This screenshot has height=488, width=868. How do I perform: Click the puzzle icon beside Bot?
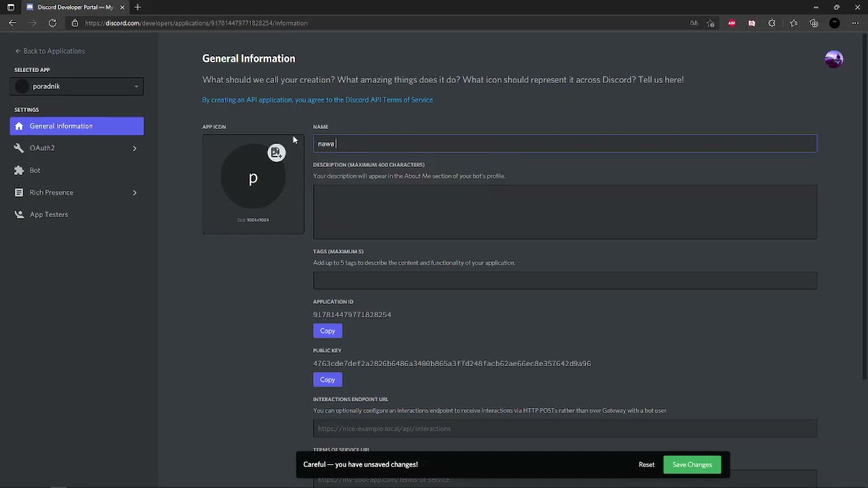click(19, 170)
